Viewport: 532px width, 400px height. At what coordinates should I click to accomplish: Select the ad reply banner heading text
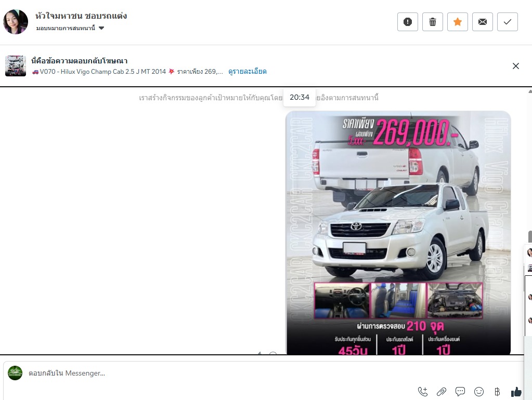click(x=80, y=61)
